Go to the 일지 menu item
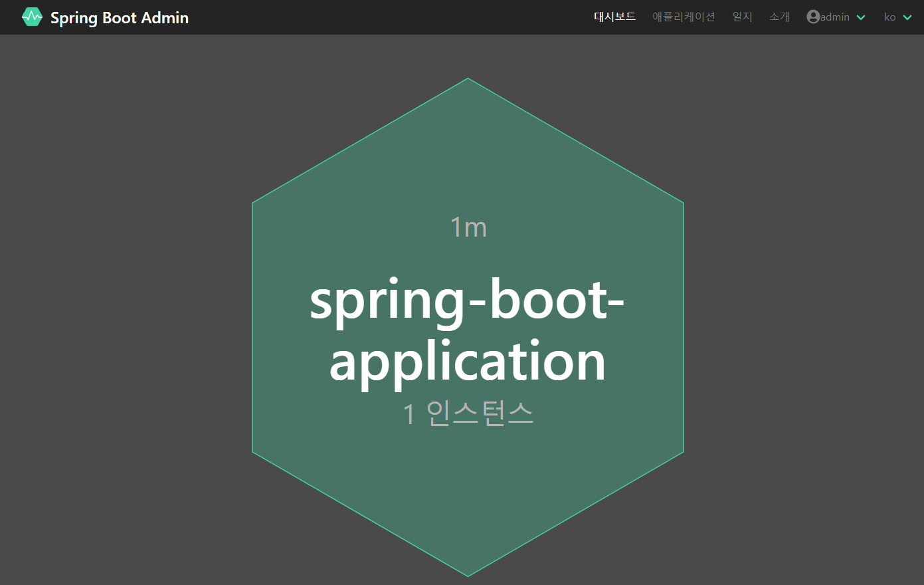This screenshot has width=924, height=585. (742, 17)
